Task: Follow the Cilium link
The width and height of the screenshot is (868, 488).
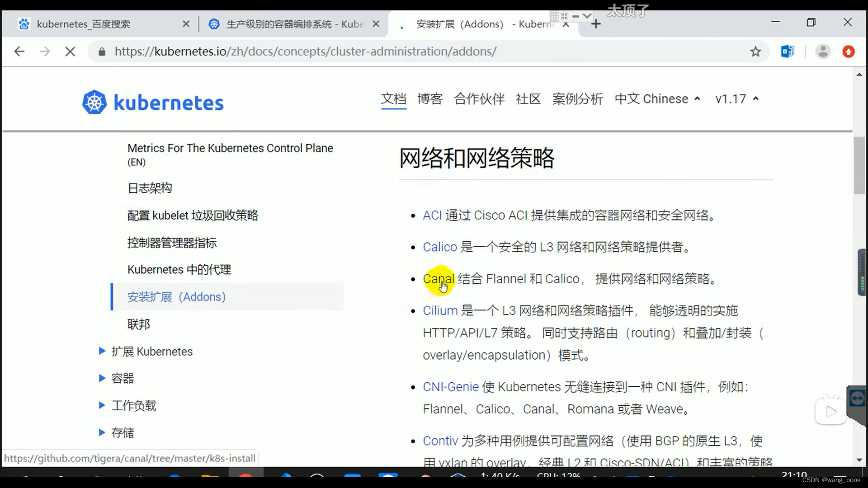Action: [x=440, y=310]
